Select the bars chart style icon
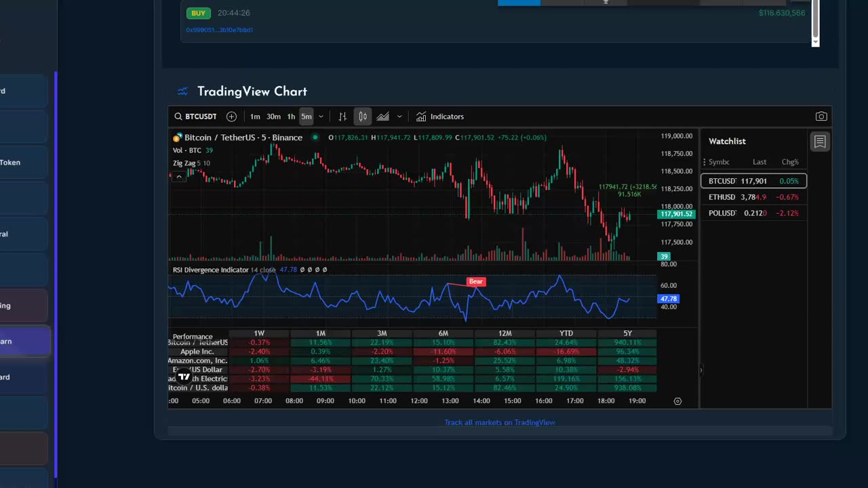This screenshot has width=868, height=488. tap(342, 117)
